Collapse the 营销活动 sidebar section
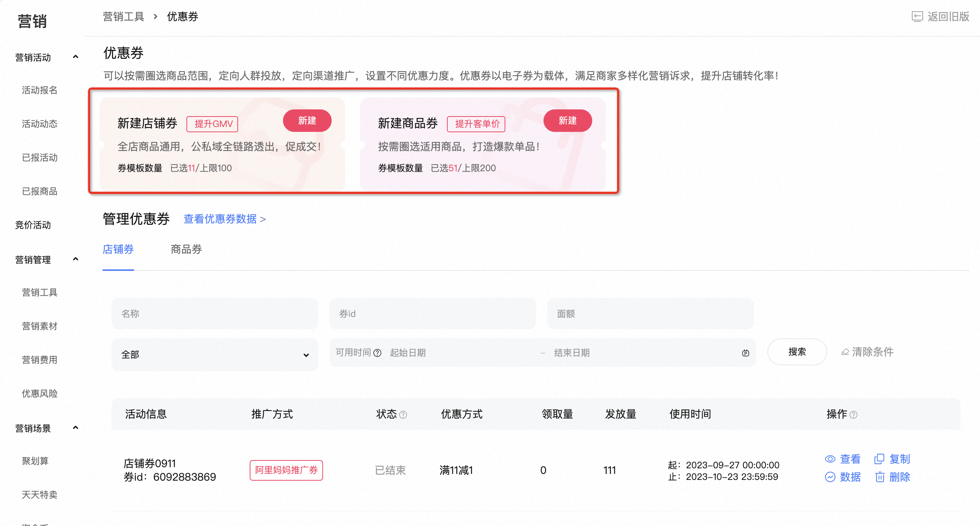The image size is (980, 526). click(x=75, y=57)
